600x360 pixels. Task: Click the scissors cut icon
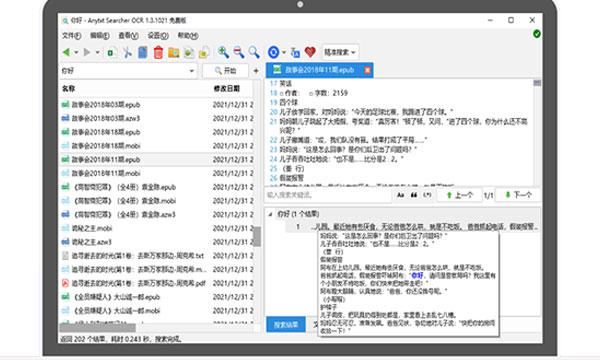click(127, 52)
